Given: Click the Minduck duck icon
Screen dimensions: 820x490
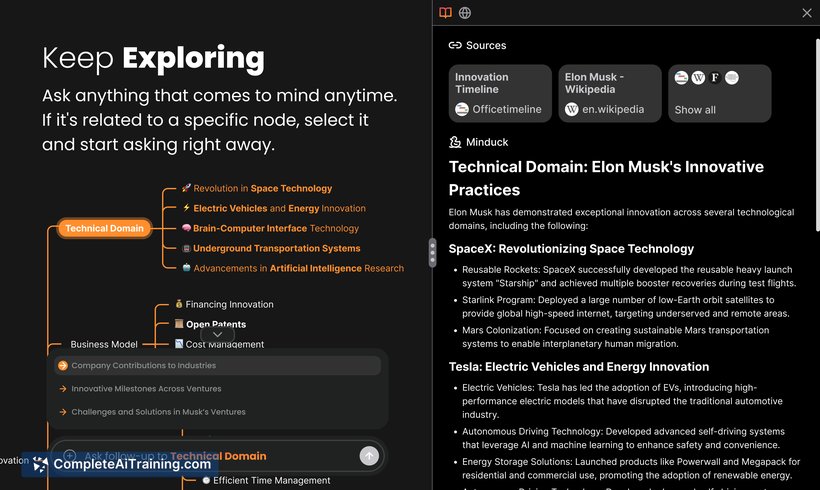Looking at the screenshot, I should coord(454,142).
